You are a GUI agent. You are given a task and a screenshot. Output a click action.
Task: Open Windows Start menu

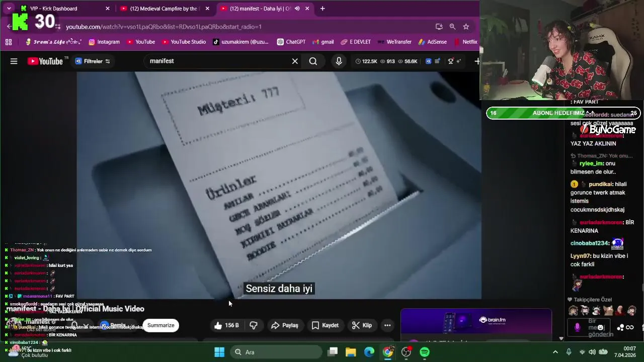pyautogui.click(x=219, y=352)
